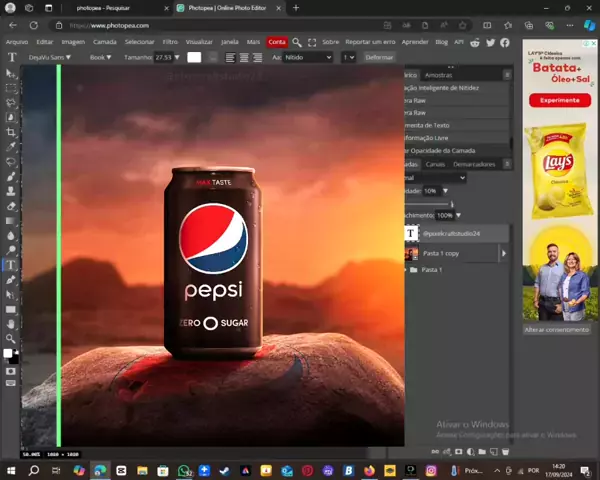Screen dimensions: 600x480
Task: Select the Gradient tool
Action: (x=11, y=221)
